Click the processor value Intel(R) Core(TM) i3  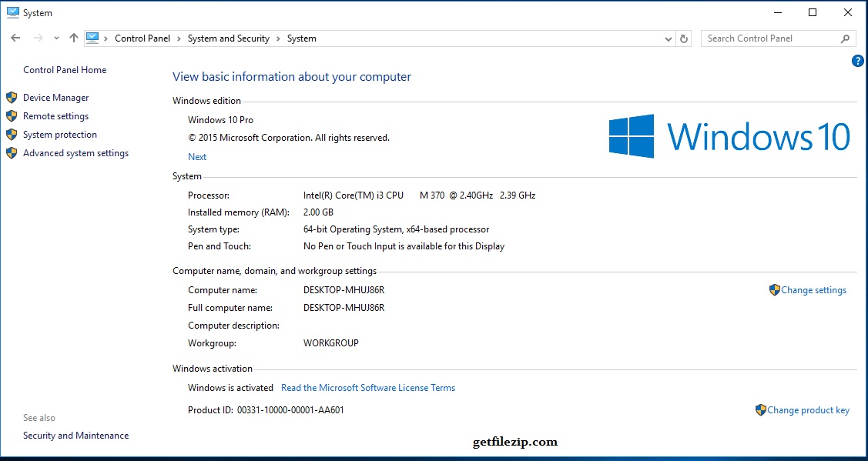pos(419,195)
